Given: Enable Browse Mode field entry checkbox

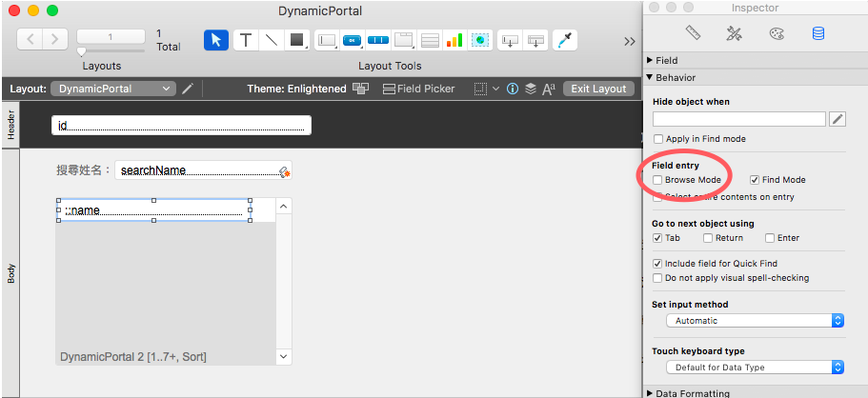Looking at the screenshot, I should (657, 180).
